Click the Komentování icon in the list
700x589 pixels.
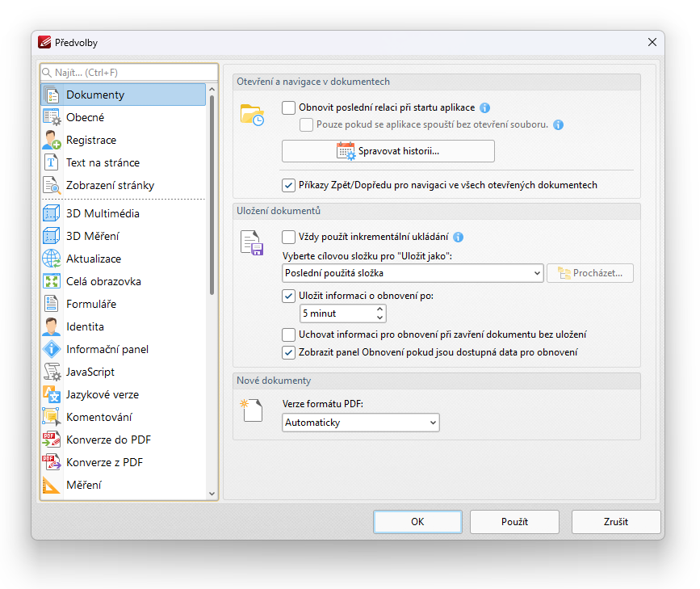52,417
